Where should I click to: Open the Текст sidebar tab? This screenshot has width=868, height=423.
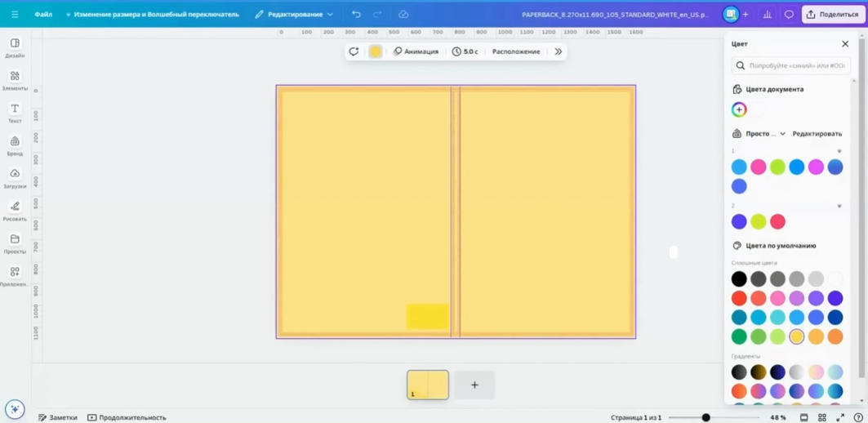pyautogui.click(x=15, y=113)
